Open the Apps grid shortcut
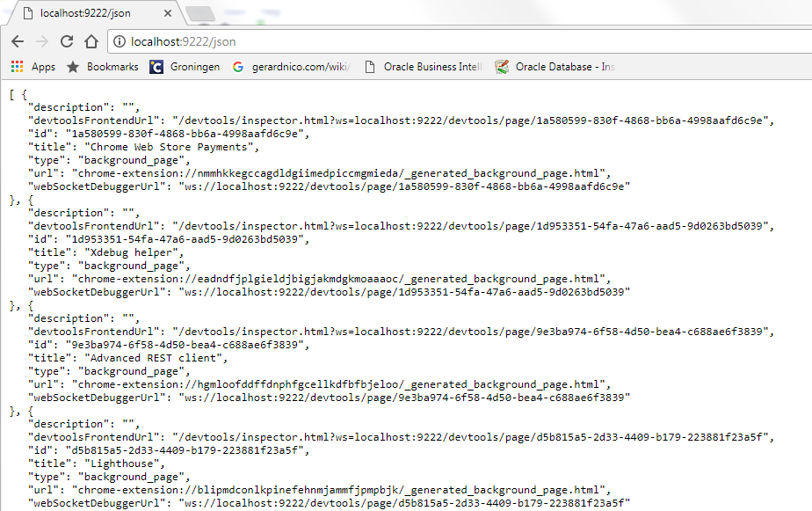Screen dimensions: 812x511 (x=16, y=66)
